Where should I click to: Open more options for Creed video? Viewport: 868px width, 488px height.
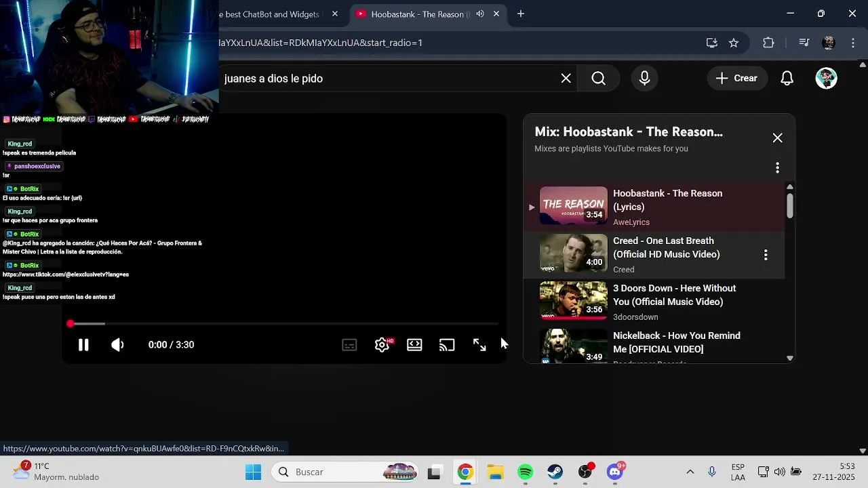[x=766, y=255]
